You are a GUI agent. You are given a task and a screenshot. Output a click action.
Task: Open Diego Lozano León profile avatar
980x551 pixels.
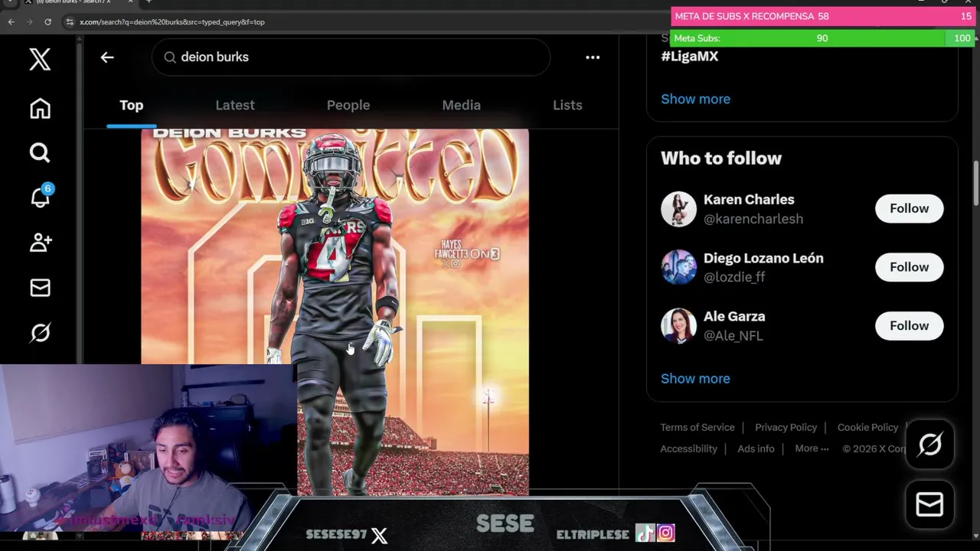(x=678, y=267)
